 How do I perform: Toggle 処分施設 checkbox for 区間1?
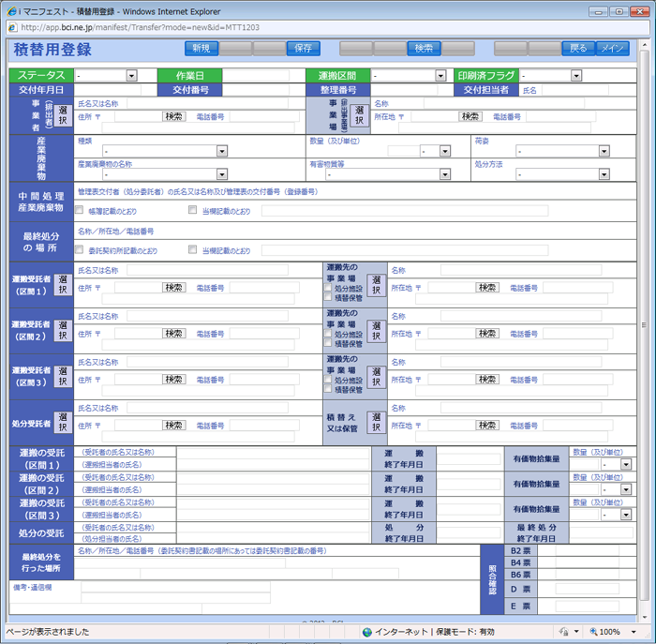point(328,288)
